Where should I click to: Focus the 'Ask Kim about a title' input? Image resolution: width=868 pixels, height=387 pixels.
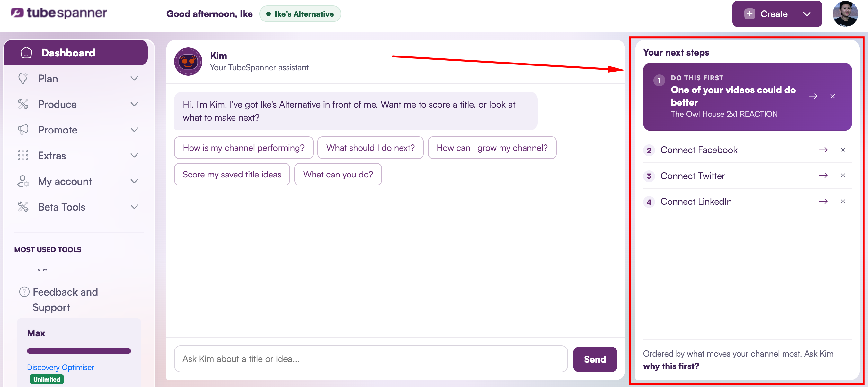coord(371,359)
